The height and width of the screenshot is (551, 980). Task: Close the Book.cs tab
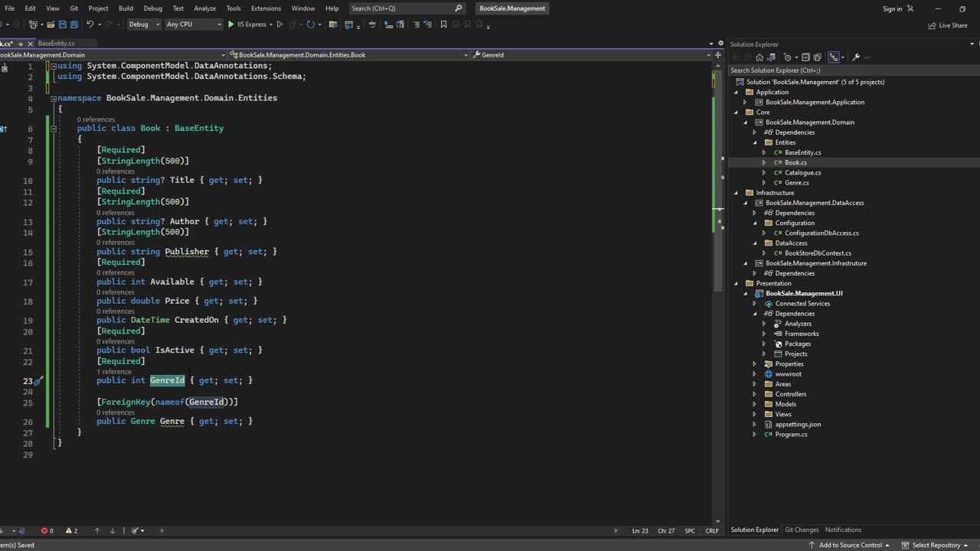point(30,44)
